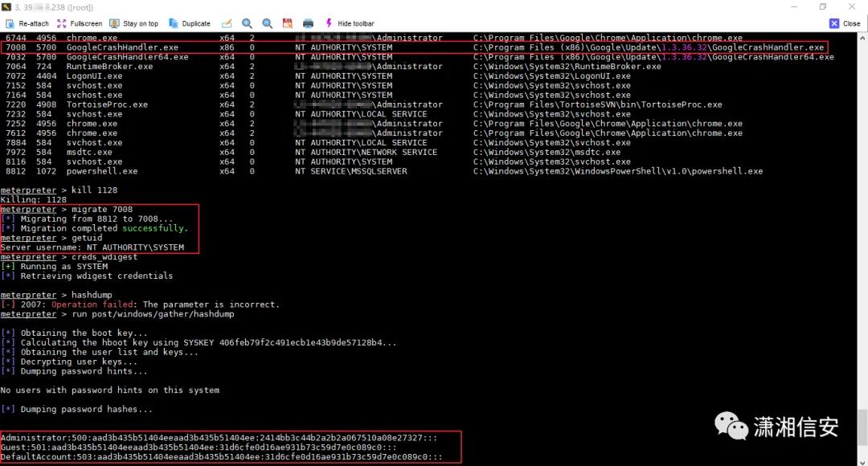Click the application icon in the title bar
The height and width of the screenshot is (466, 868).
6,7
